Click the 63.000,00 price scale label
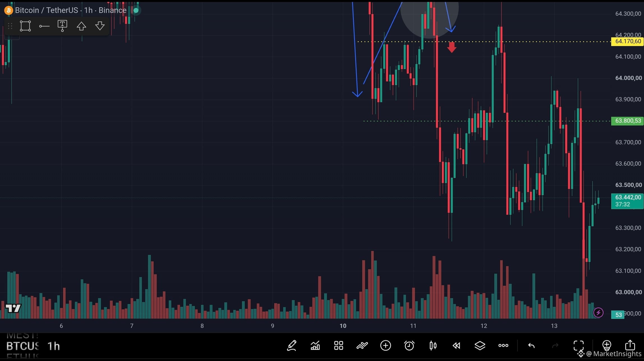This screenshot has width=644, height=361. (628, 292)
